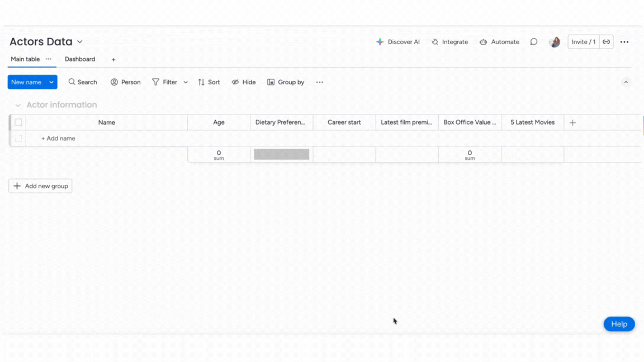Open the Help button
The width and height of the screenshot is (644, 362).
pyautogui.click(x=619, y=324)
